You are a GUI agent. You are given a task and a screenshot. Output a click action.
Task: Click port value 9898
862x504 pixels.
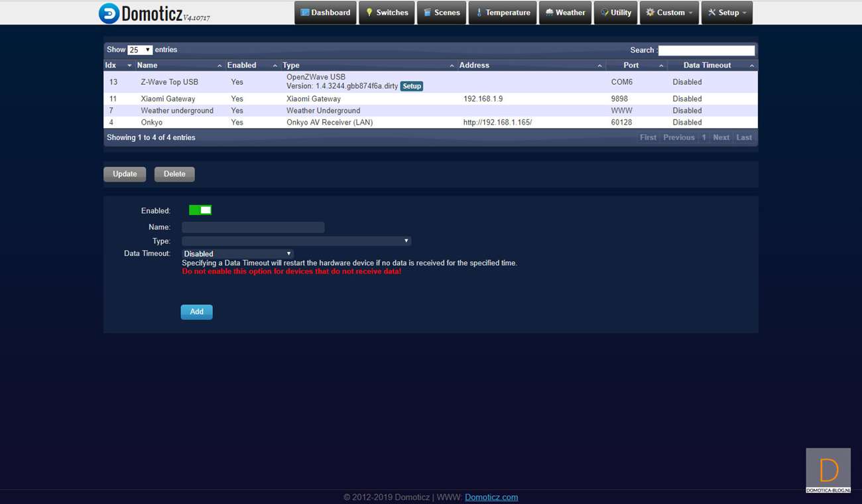click(x=620, y=99)
